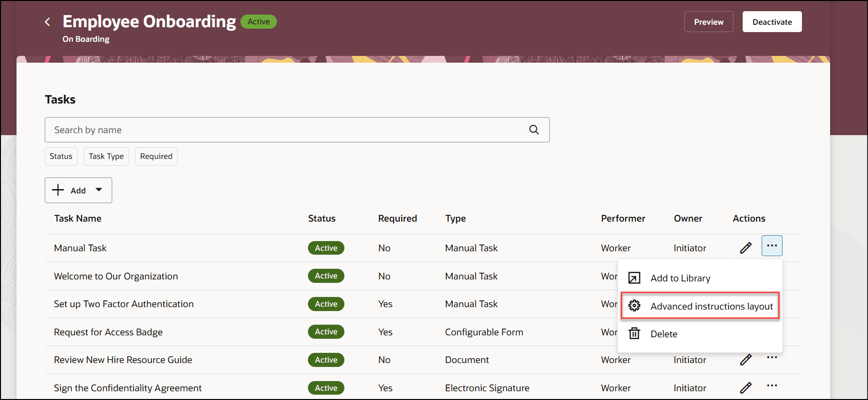The height and width of the screenshot is (400, 868).
Task: Click the trash can icon
Action: (634, 333)
